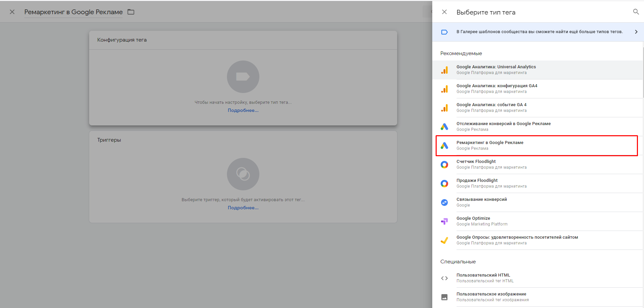Choose Продажи Floodlight tag type
644x308 pixels.
point(477,183)
